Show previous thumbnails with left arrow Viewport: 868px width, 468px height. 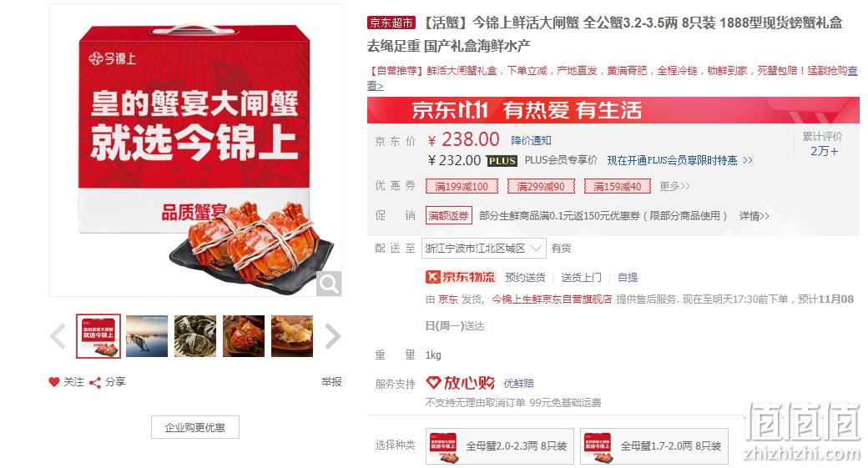(58, 336)
